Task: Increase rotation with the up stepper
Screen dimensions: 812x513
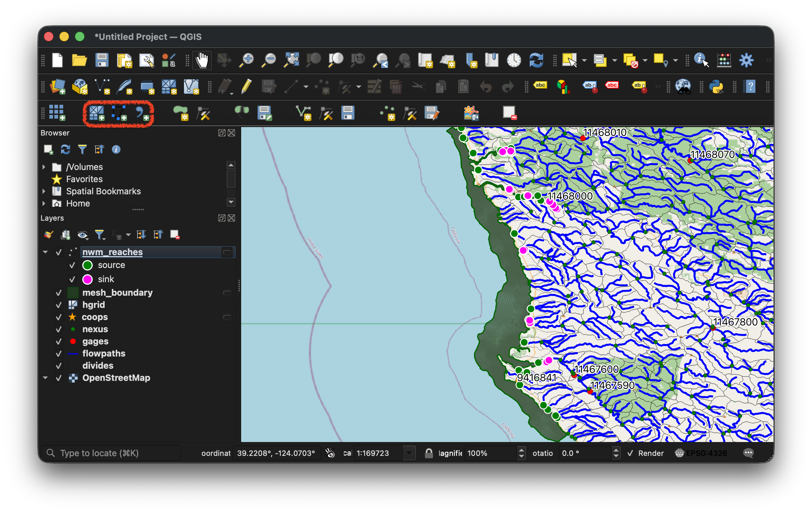Action: tap(616, 450)
